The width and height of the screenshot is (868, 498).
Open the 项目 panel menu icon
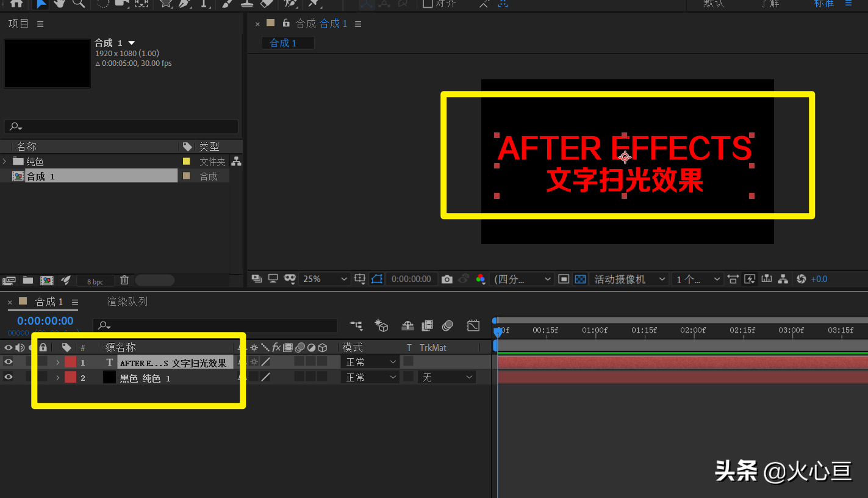[40, 24]
